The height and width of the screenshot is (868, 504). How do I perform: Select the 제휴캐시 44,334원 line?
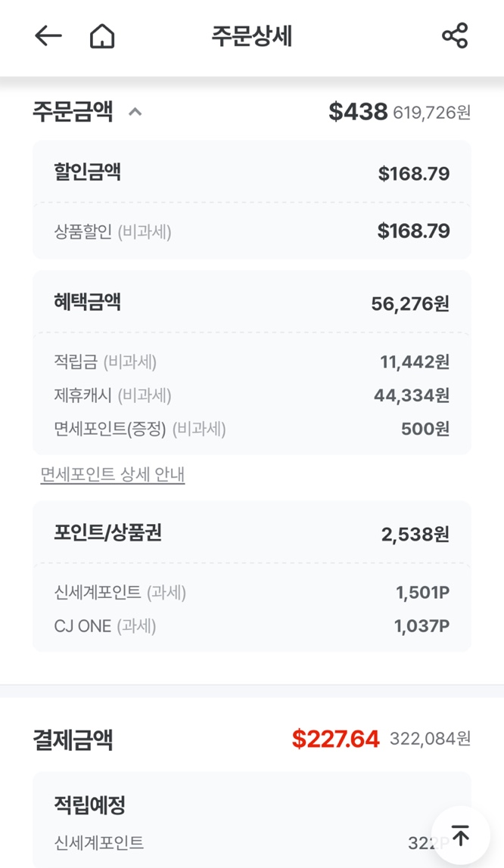coord(251,395)
